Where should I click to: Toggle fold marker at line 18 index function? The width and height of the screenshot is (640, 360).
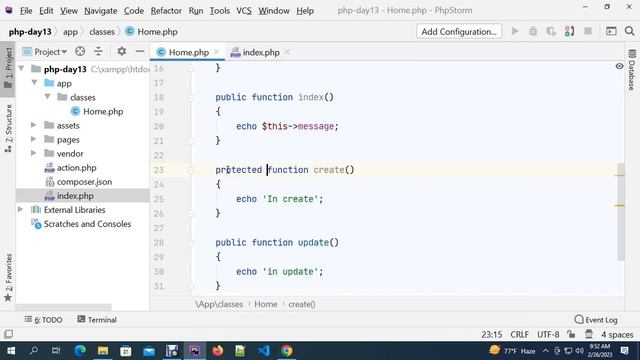191,97
